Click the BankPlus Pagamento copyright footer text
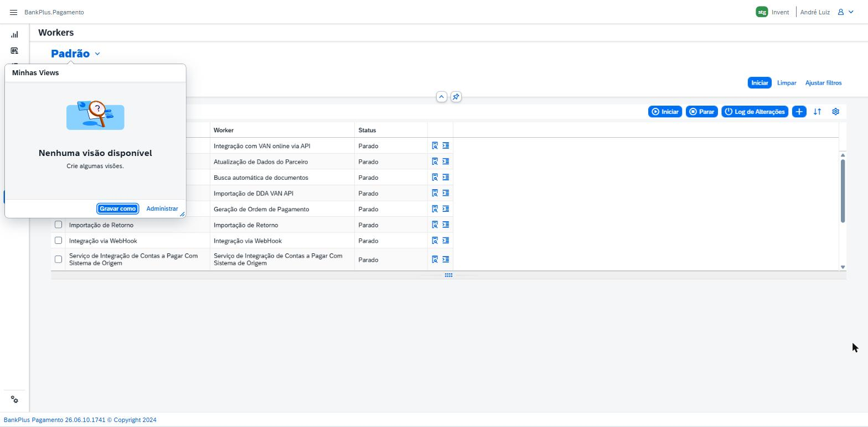868x427 pixels. click(80, 420)
